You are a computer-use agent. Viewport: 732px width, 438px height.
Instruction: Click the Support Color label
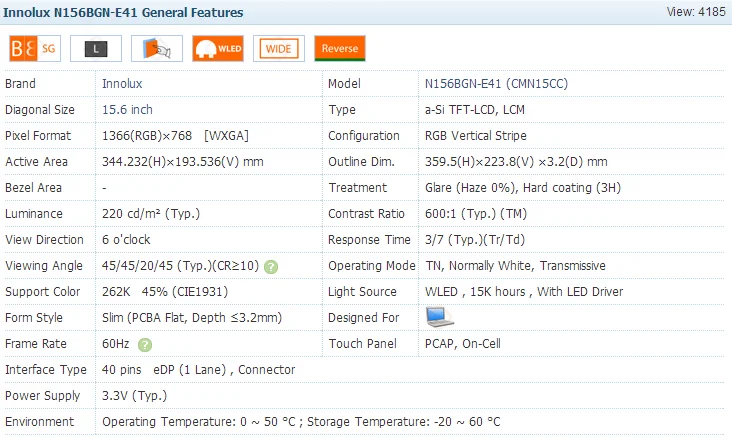coord(42,292)
